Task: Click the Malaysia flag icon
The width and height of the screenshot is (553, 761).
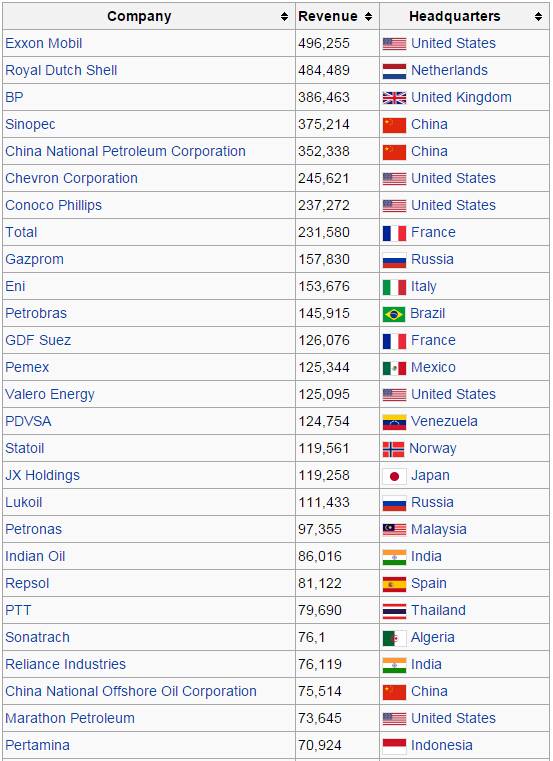Action: click(x=394, y=529)
